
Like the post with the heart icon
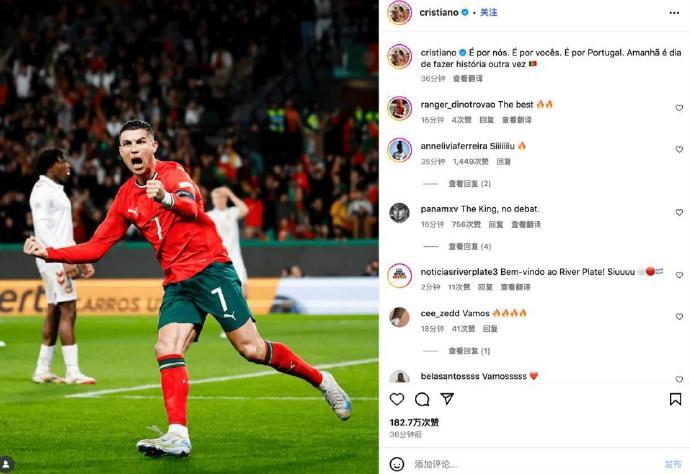click(397, 399)
